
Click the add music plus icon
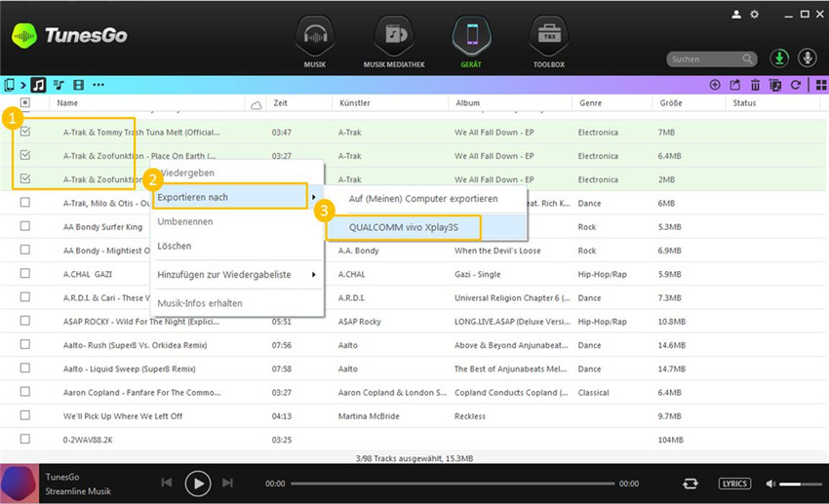click(x=715, y=85)
